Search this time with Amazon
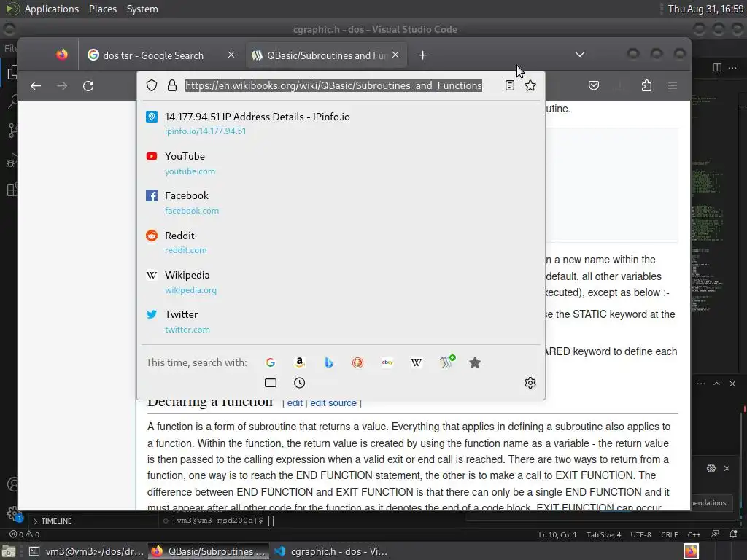This screenshot has height=560, width=747. 299,362
